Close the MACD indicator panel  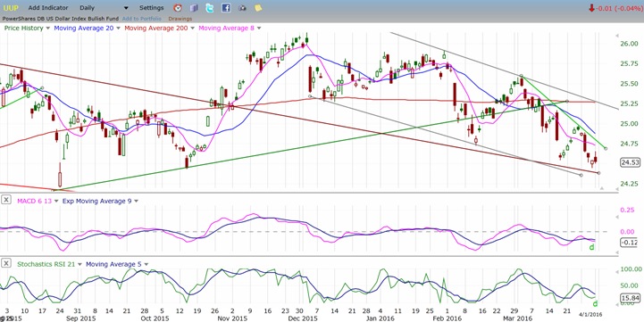[x=5, y=200]
